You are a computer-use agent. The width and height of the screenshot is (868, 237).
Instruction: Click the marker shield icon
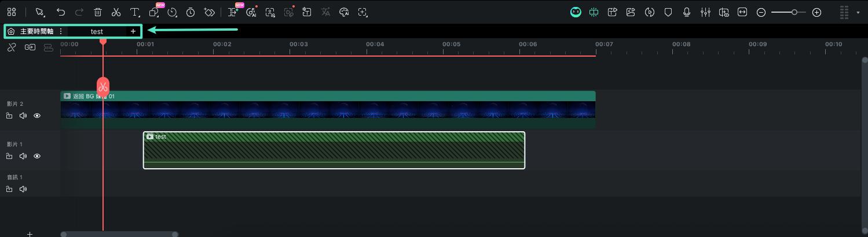tap(668, 12)
